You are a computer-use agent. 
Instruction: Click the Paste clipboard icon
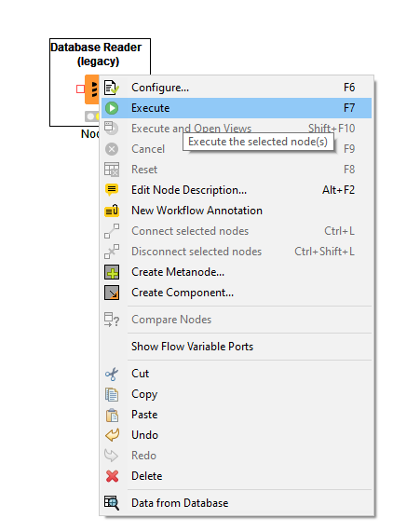pos(112,415)
